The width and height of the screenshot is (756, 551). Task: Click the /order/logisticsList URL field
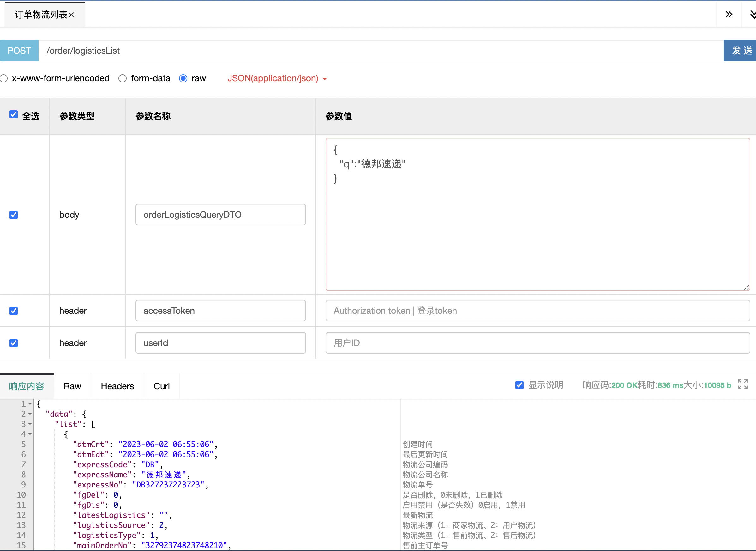pos(381,51)
